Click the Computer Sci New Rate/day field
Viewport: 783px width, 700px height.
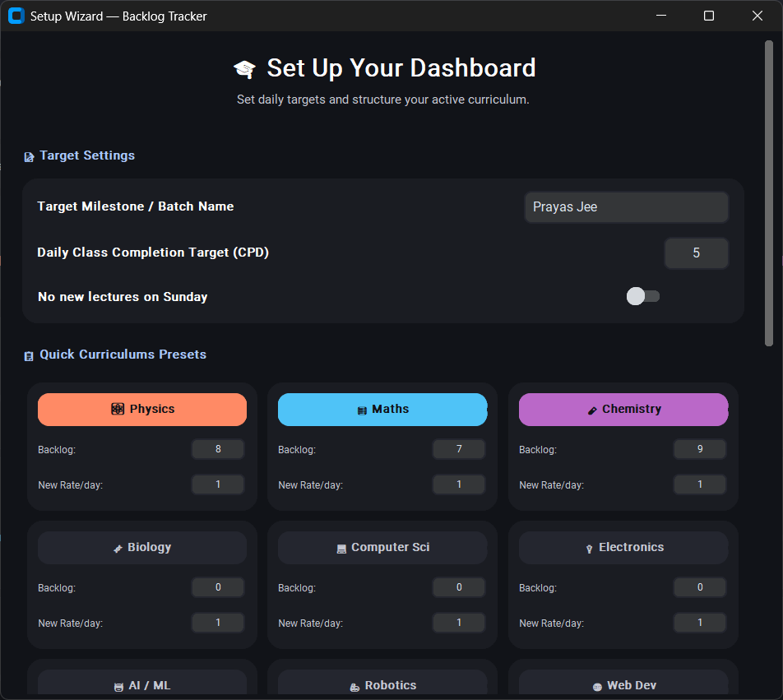pos(459,623)
